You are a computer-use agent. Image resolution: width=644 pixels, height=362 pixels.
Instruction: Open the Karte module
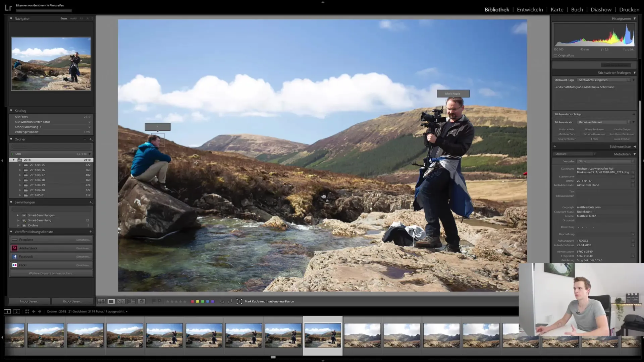click(x=557, y=9)
